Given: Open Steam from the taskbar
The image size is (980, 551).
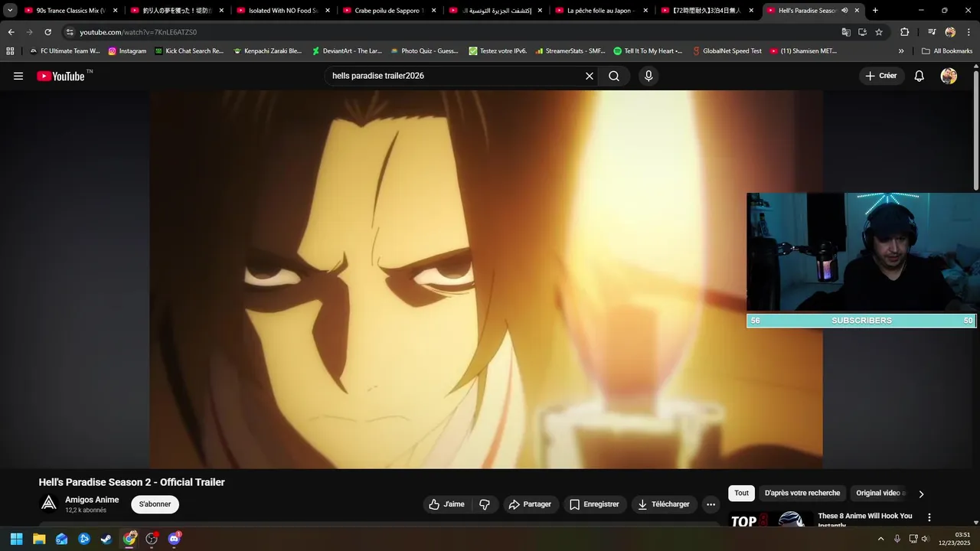Looking at the screenshot, I should (106, 539).
